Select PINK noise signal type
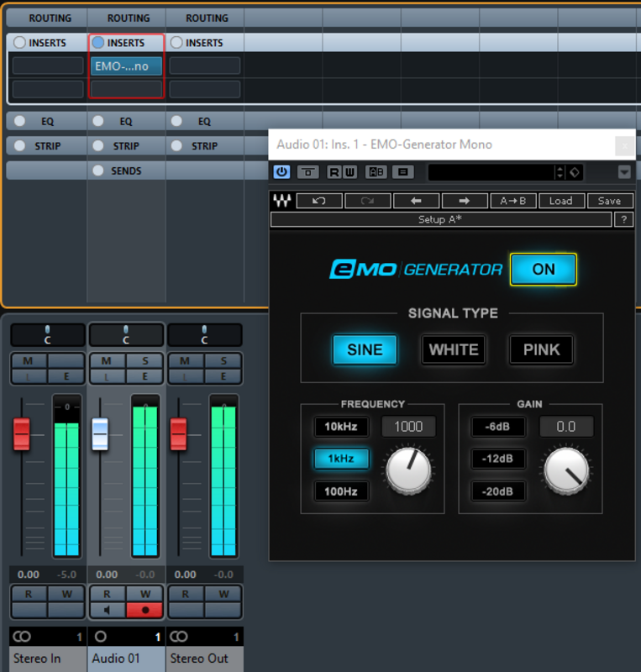 (542, 349)
